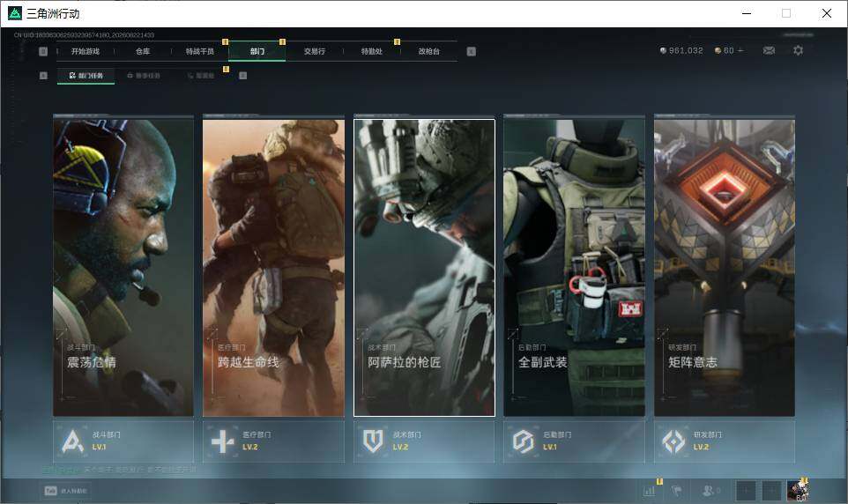Click the coin icon beside the 60 balance
This screenshot has height=504, width=848.
[718, 50]
